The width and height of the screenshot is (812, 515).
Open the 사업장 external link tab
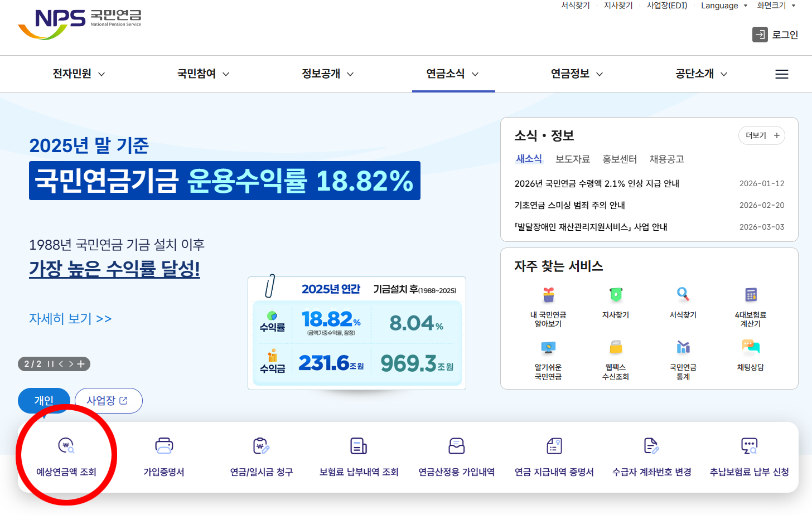(109, 401)
